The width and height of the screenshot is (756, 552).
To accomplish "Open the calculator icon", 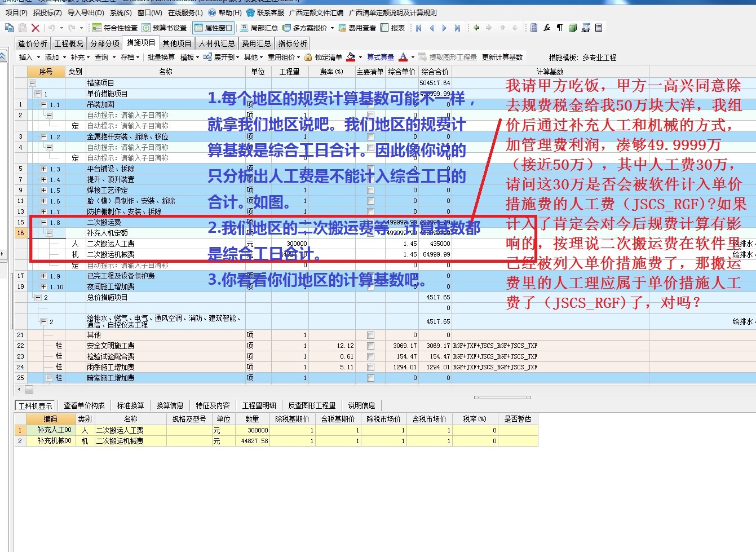I will point(534,28).
